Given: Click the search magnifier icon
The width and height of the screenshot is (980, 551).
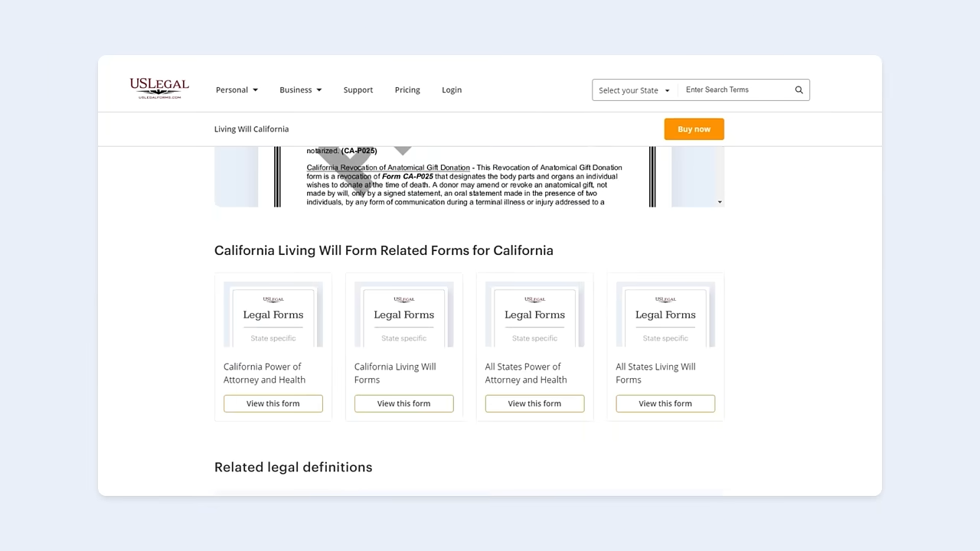Looking at the screenshot, I should coord(799,90).
